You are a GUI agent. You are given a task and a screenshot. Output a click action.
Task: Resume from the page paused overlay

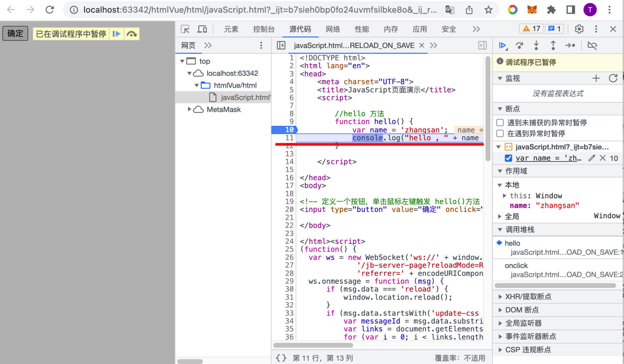[116, 34]
